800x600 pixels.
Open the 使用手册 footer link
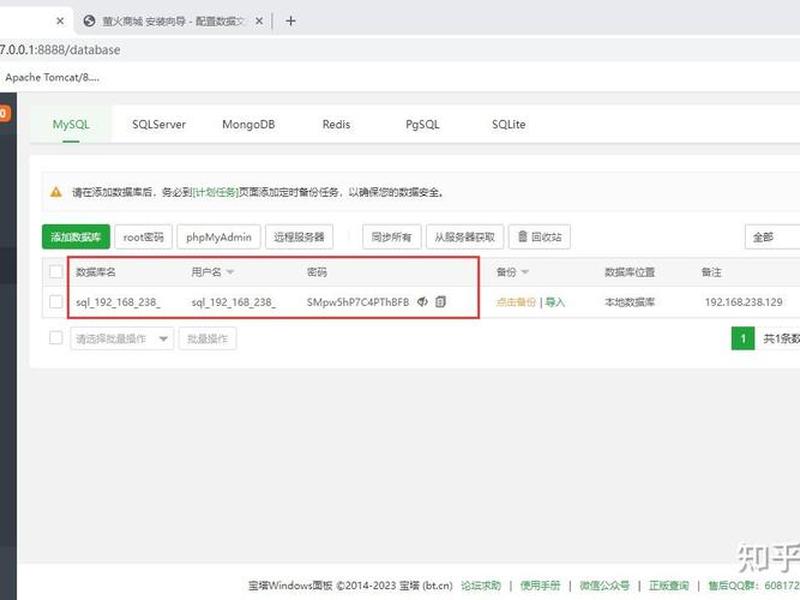tap(540, 585)
